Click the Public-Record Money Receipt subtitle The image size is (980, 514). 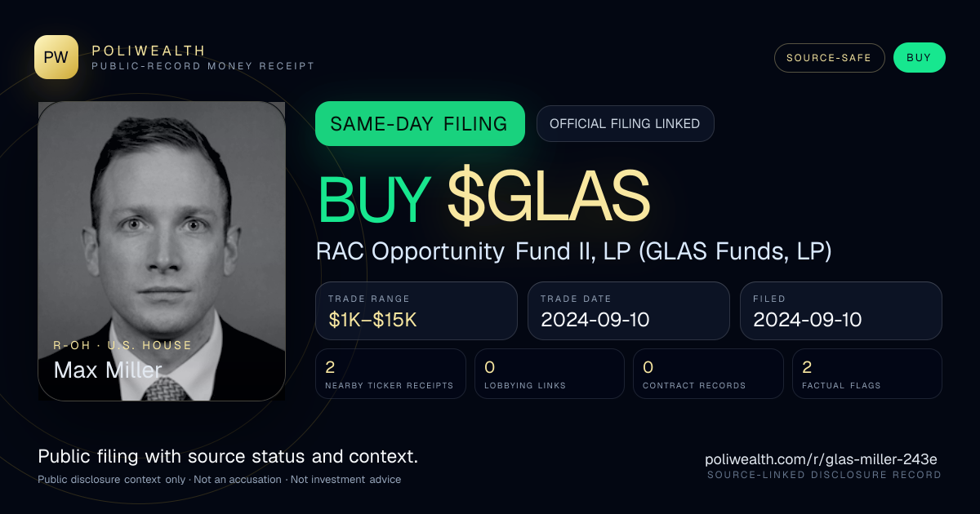[203, 66]
